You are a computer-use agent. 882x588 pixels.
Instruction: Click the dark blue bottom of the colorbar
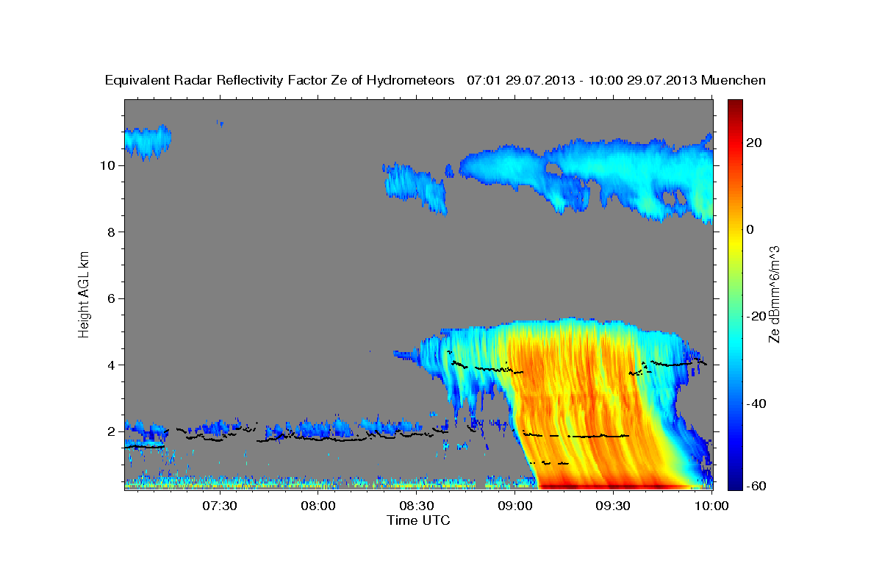(x=734, y=483)
